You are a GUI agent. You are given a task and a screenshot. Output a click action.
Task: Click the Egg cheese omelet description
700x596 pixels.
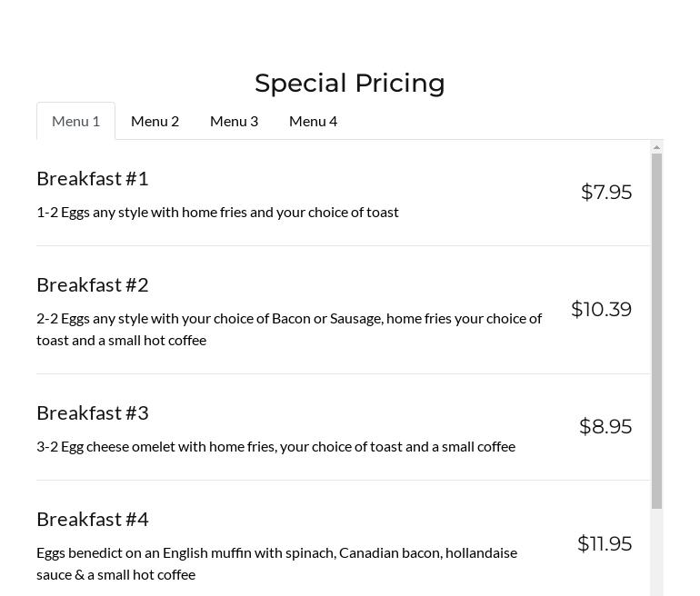tap(275, 447)
